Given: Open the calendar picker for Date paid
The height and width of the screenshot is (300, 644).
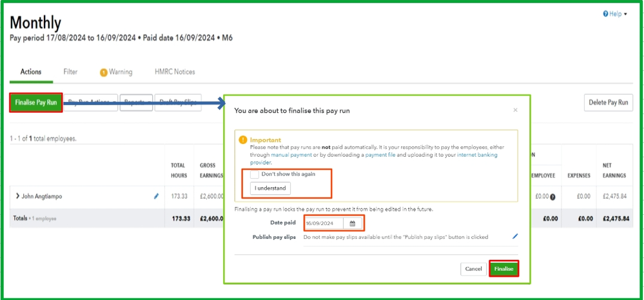Looking at the screenshot, I should 353,223.
